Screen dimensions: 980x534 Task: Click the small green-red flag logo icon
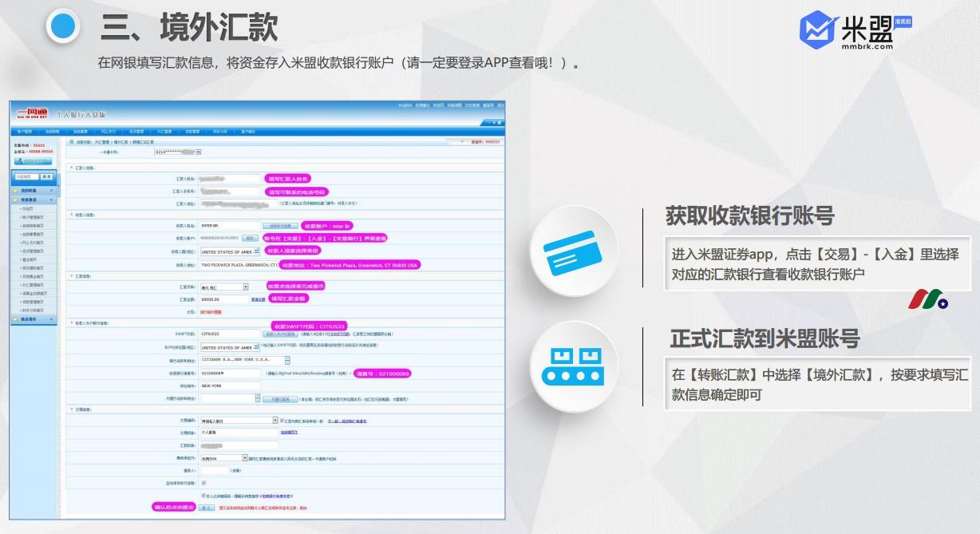pos(927,300)
